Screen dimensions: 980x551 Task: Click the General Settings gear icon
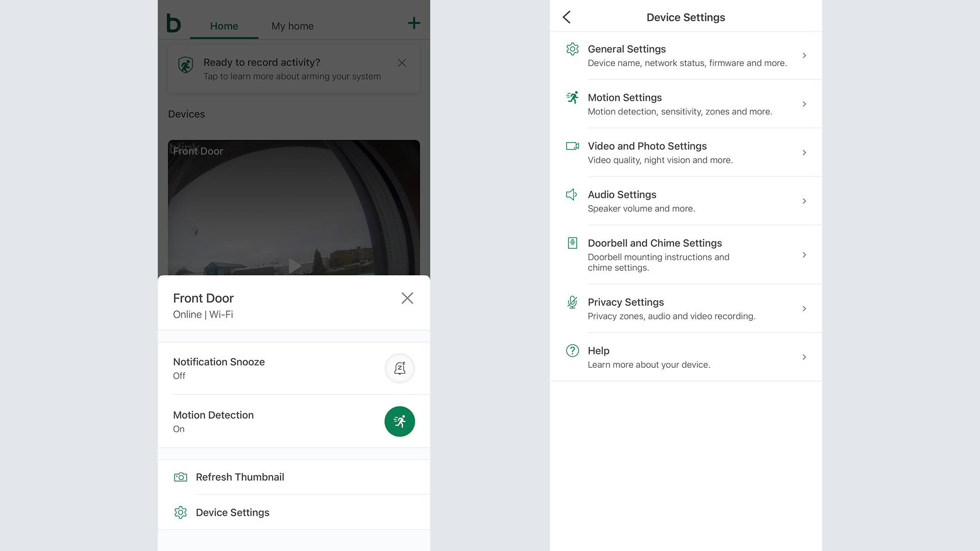tap(572, 49)
